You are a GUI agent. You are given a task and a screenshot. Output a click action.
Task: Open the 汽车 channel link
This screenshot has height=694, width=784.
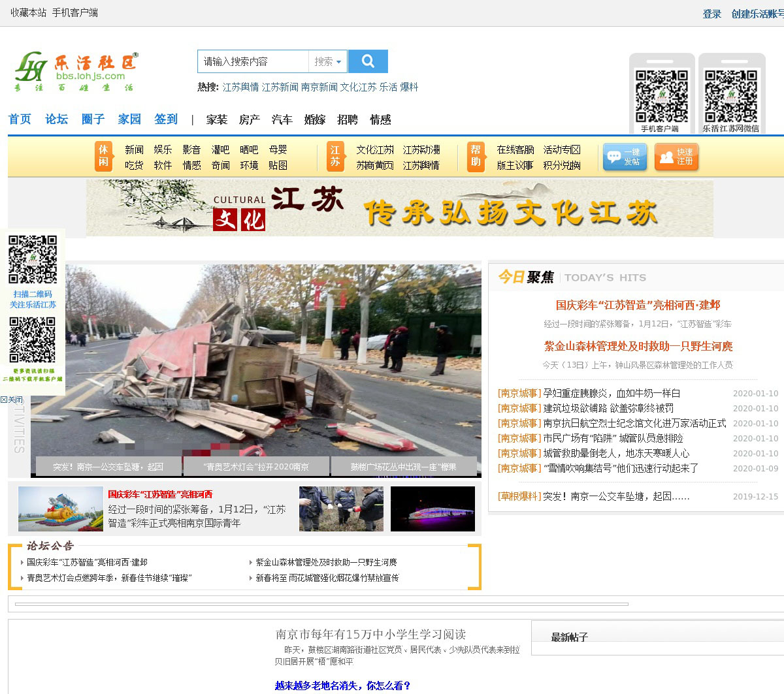(x=282, y=119)
